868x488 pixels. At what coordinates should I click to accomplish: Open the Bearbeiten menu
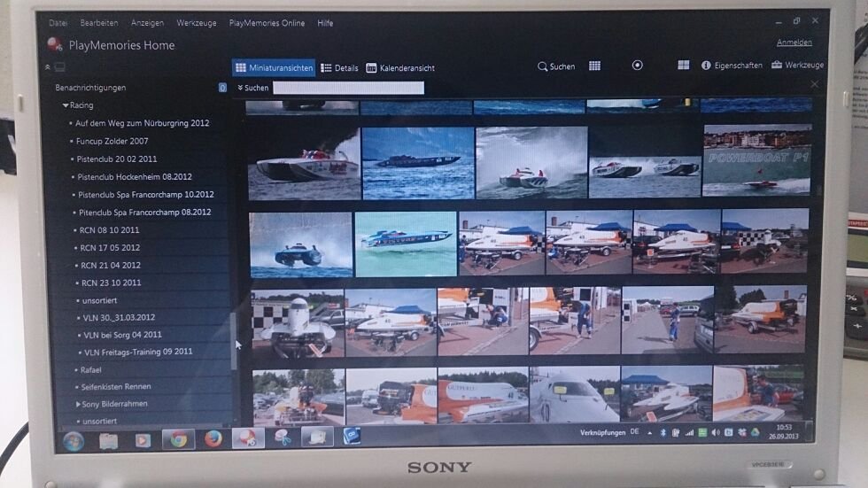click(x=98, y=23)
